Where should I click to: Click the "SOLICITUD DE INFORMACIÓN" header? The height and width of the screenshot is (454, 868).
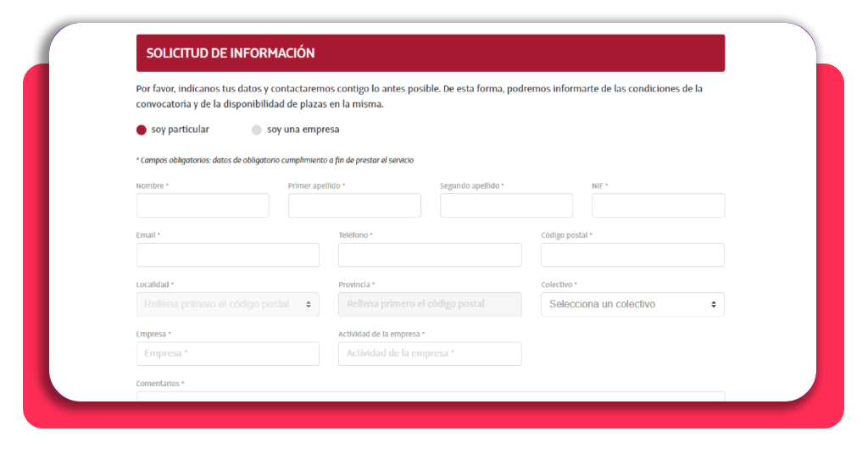[x=431, y=53]
